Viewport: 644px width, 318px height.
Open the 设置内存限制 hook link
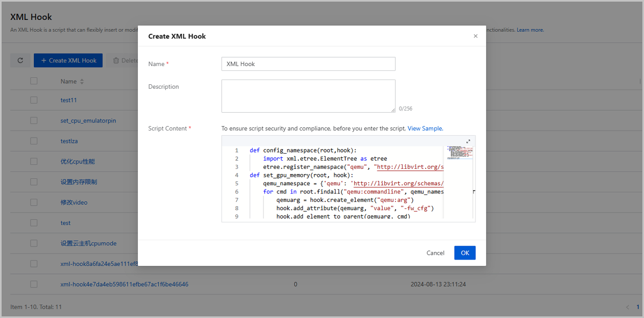(x=79, y=182)
